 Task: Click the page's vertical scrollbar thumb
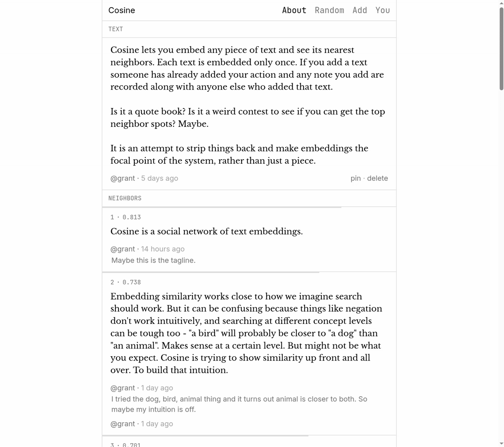[501, 48]
